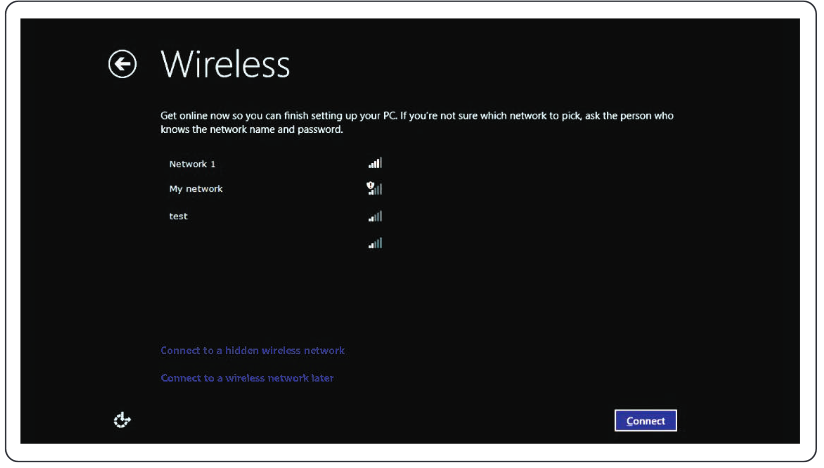Click the word later in the second link
This screenshot has width=824, height=468.
[x=322, y=378]
